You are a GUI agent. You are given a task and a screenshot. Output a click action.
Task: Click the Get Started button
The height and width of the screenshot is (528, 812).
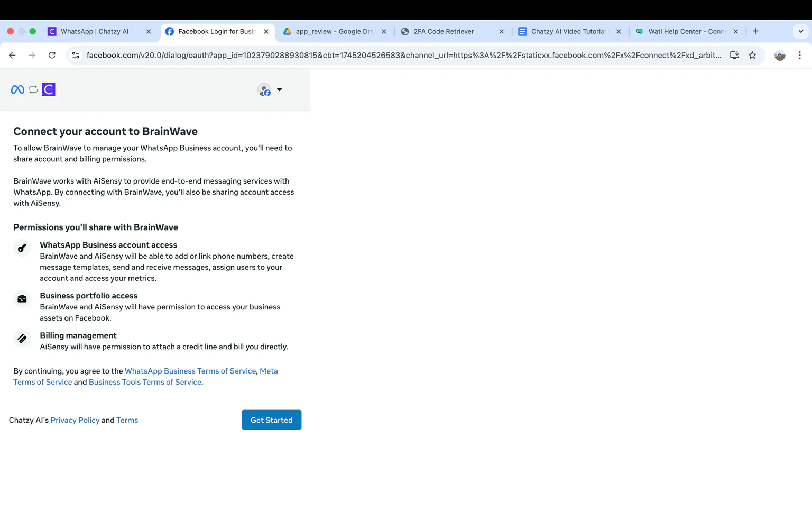[x=272, y=420]
